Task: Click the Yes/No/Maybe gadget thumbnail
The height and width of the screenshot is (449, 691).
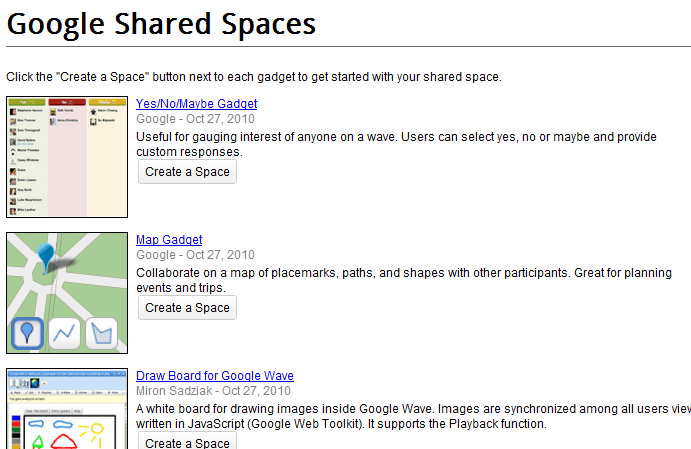Action: click(x=67, y=157)
